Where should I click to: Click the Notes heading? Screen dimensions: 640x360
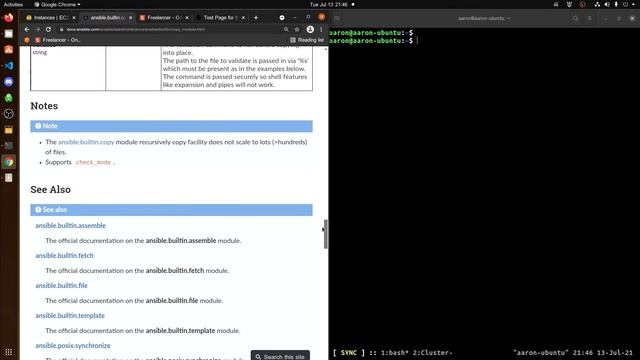(x=44, y=106)
